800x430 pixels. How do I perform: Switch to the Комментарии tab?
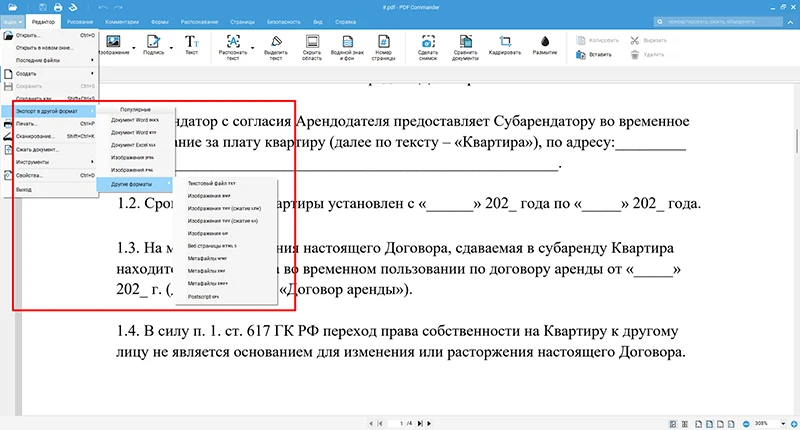[x=122, y=22]
